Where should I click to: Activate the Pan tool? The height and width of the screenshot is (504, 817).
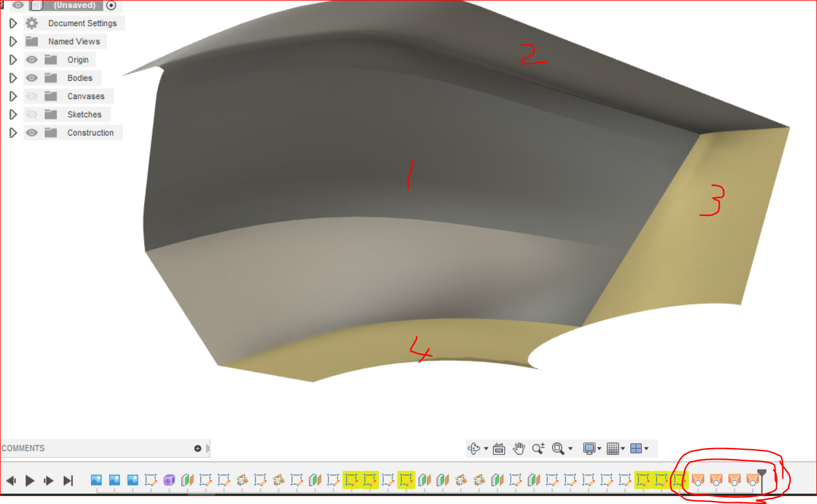(x=519, y=449)
